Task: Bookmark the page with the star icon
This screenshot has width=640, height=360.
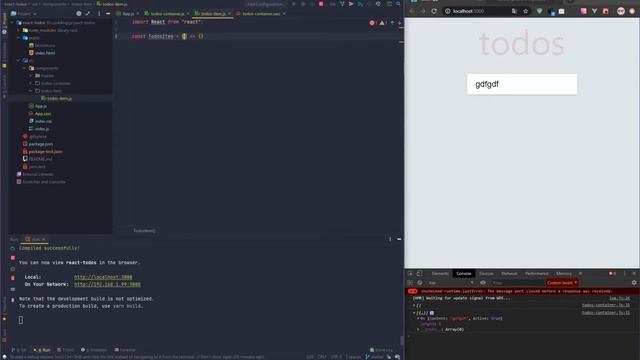Action: pyautogui.click(x=525, y=11)
